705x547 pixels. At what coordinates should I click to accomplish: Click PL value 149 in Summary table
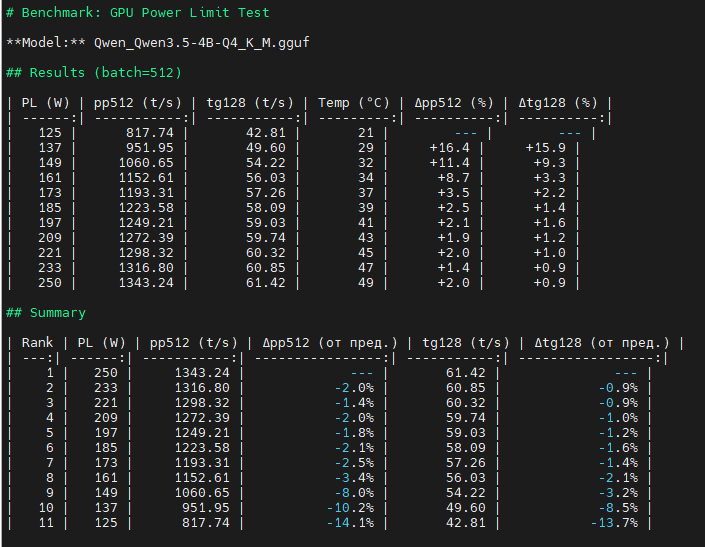106,493
